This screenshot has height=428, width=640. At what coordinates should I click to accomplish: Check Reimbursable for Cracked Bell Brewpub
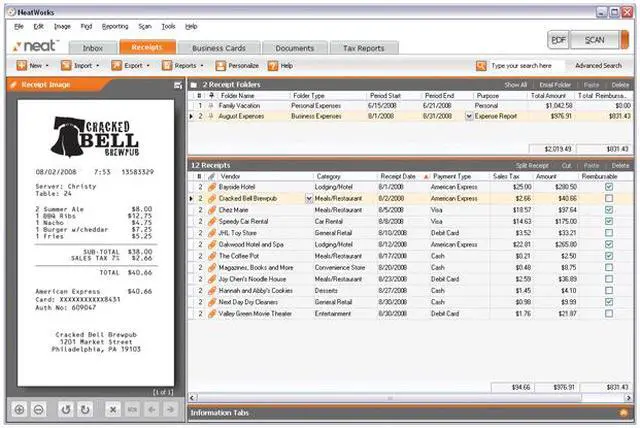(x=609, y=198)
